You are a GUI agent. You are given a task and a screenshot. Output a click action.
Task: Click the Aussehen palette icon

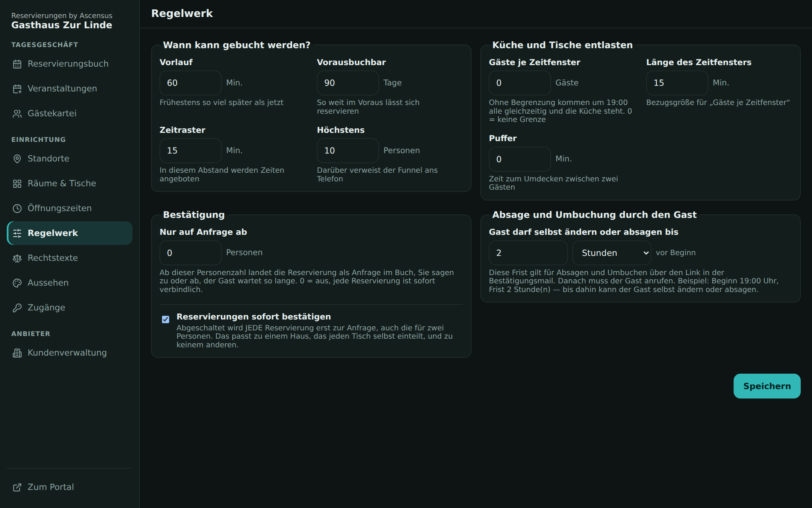click(17, 283)
